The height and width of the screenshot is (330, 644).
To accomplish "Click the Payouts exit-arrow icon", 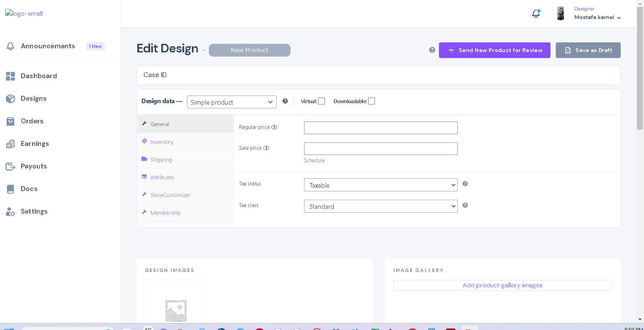I will point(10,166).
